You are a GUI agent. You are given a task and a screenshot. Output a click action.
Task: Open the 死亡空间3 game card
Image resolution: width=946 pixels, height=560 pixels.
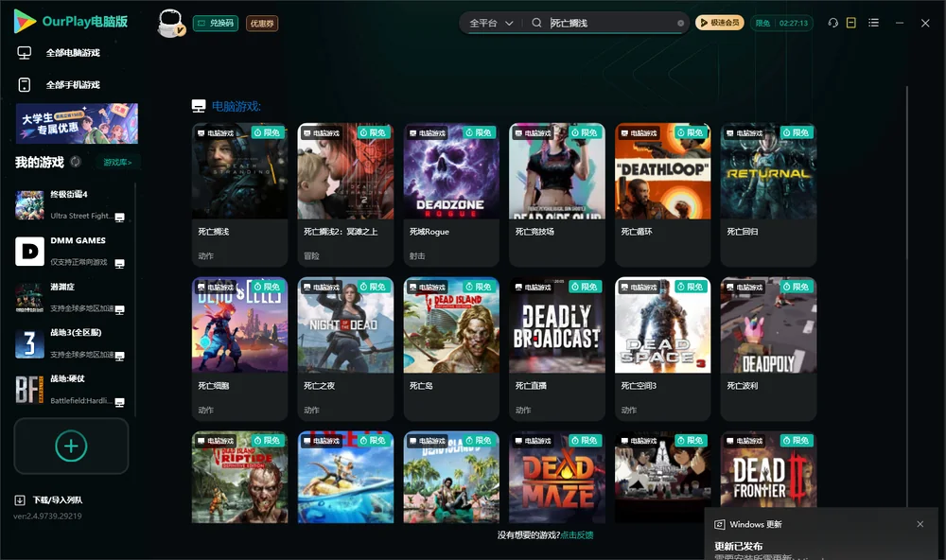click(x=662, y=349)
